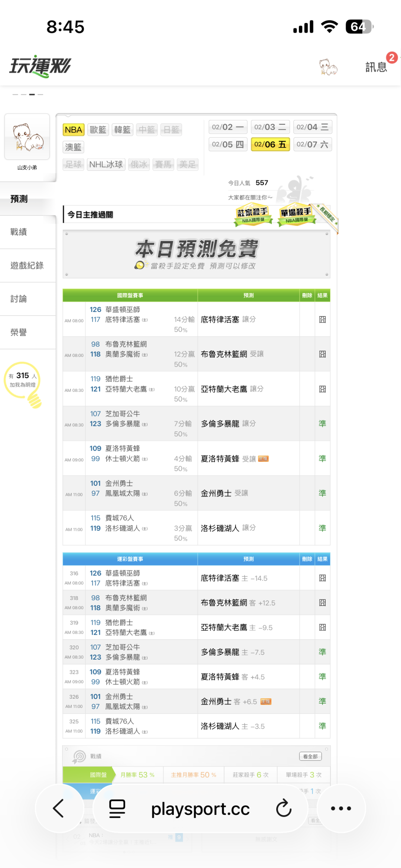This screenshot has height=868, width=401.
Task: Select the 足球 league tab
Action: (74, 164)
